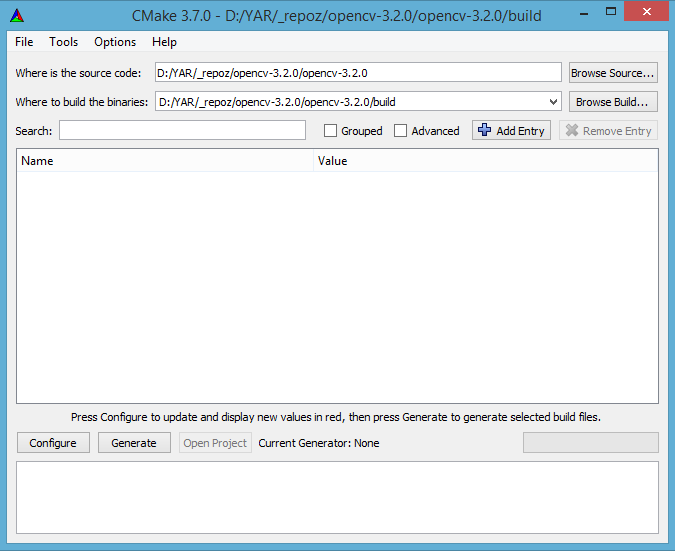Screen dimensions: 675x551
Task: Click Browse Source button
Action: click(x=613, y=72)
